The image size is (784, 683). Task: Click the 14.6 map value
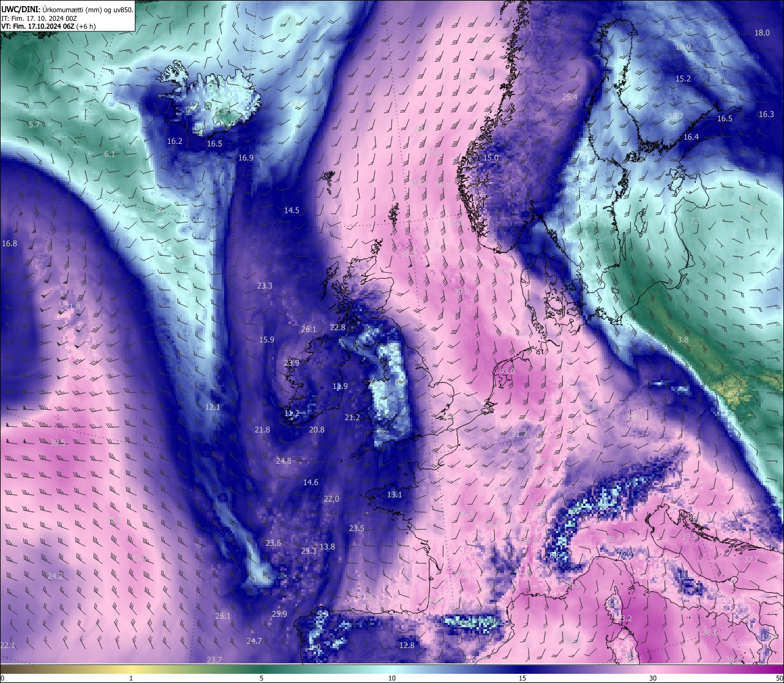[311, 483]
